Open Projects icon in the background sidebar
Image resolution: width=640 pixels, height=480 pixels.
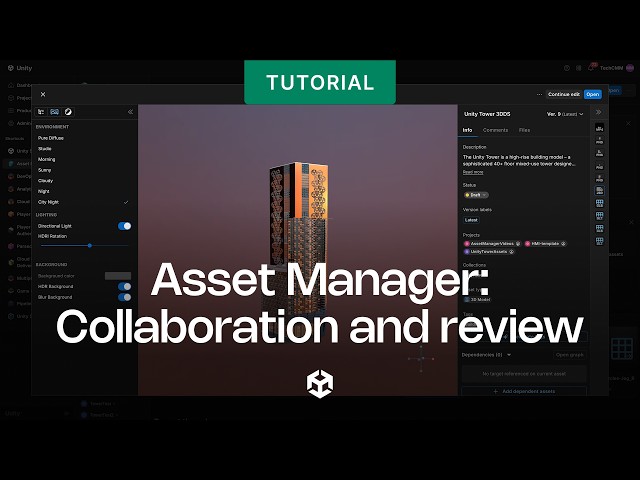[11, 98]
